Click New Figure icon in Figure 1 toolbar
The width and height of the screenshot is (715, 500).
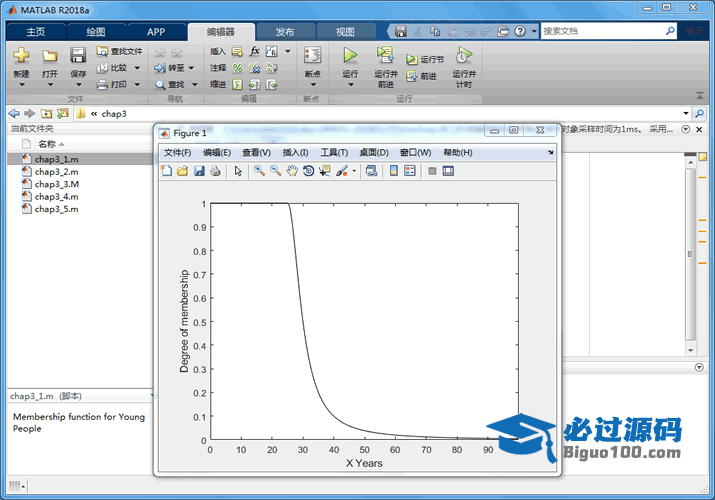tap(167, 171)
